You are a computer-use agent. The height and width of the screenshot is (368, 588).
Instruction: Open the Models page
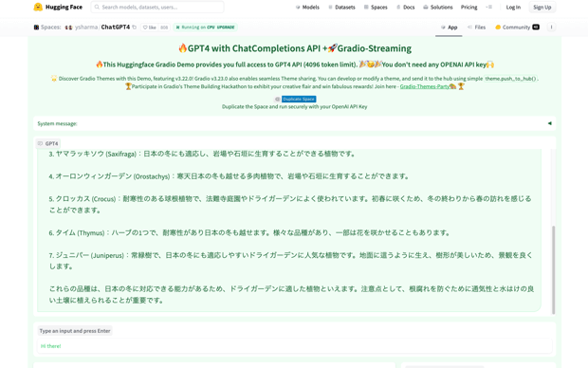coord(307,8)
